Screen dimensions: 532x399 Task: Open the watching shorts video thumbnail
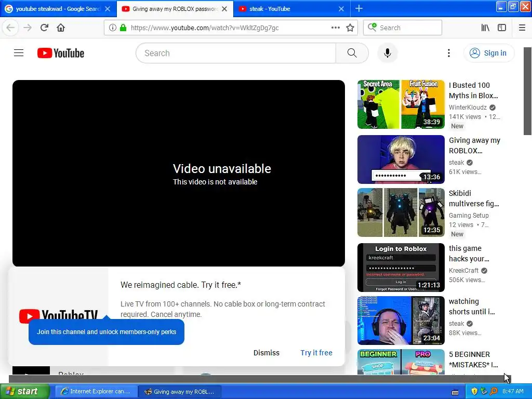pos(401,321)
